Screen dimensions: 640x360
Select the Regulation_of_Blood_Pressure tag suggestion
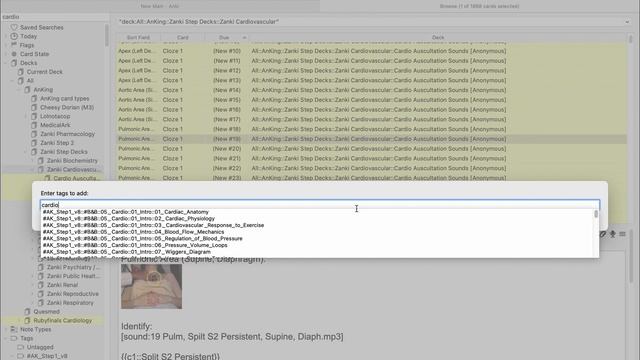[x=142, y=238]
